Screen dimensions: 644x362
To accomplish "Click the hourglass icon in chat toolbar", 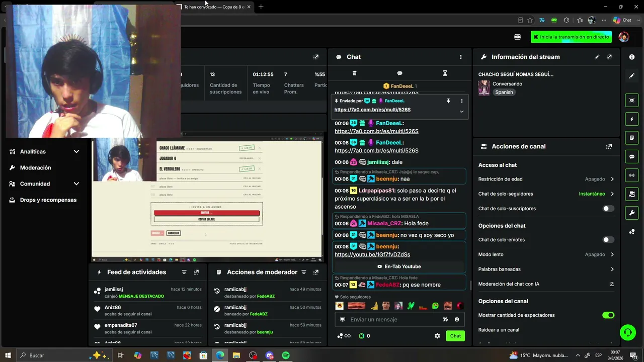I will 445,73.
